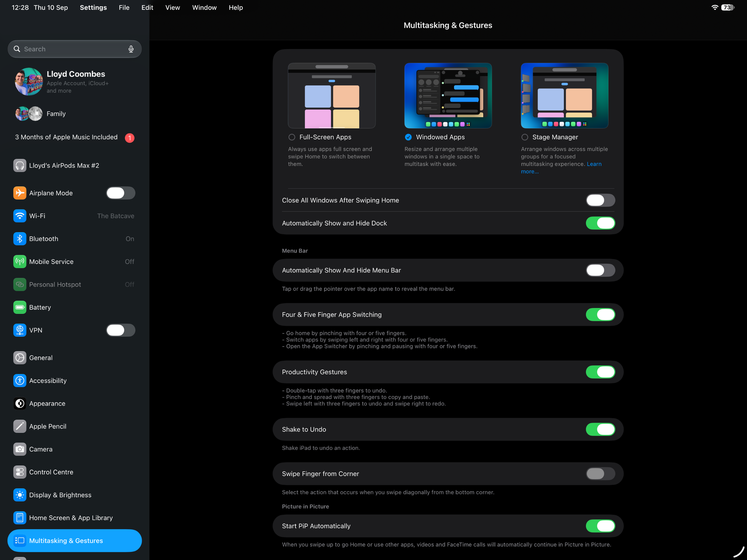
Task: Select the Stage Manager preview thumbnail
Action: coord(565,96)
